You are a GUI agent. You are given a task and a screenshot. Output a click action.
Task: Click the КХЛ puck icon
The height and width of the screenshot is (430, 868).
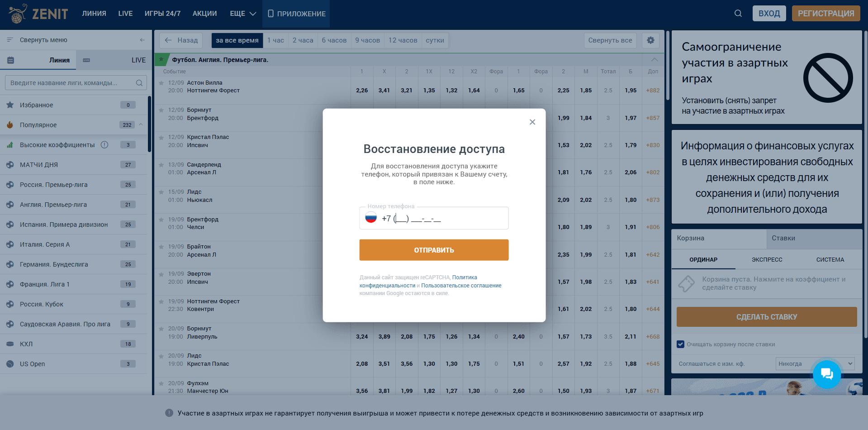(10, 344)
